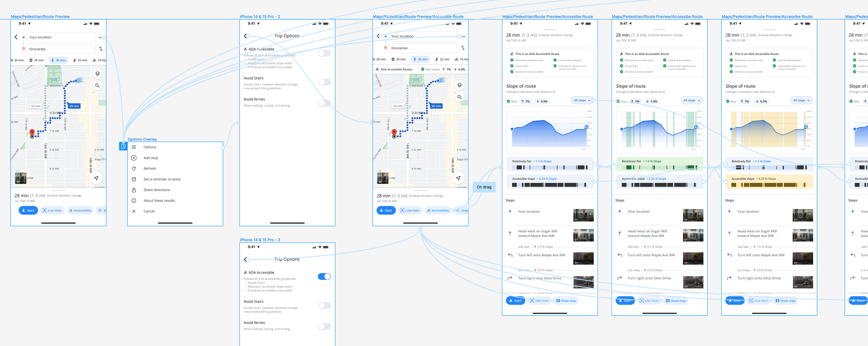The height and width of the screenshot is (346, 868).
Task: Click Groceries field in ADA Accessible Routes frame
Action: pyautogui.click(x=423, y=48)
